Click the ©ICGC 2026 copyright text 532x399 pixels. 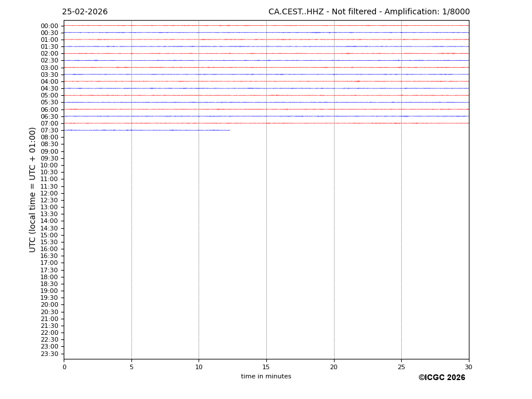pos(441,378)
